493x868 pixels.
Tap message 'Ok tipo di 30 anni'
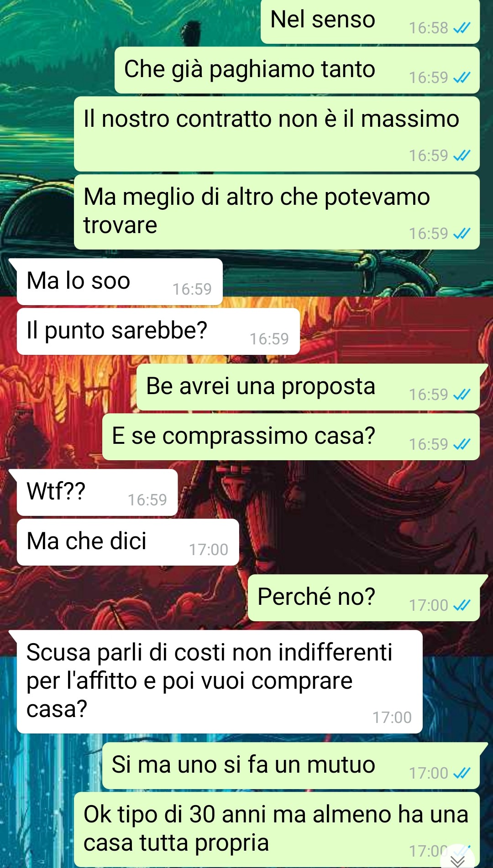tap(277, 830)
